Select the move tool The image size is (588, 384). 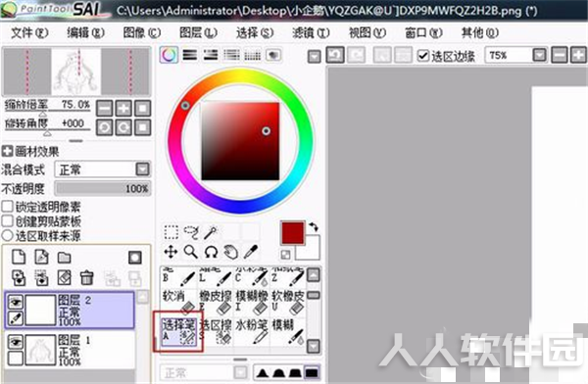click(x=171, y=252)
